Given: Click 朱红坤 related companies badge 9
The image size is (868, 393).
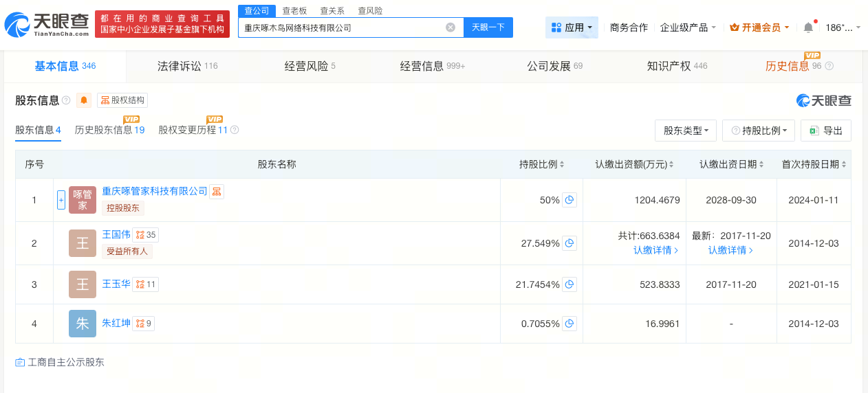Looking at the screenshot, I should [144, 324].
